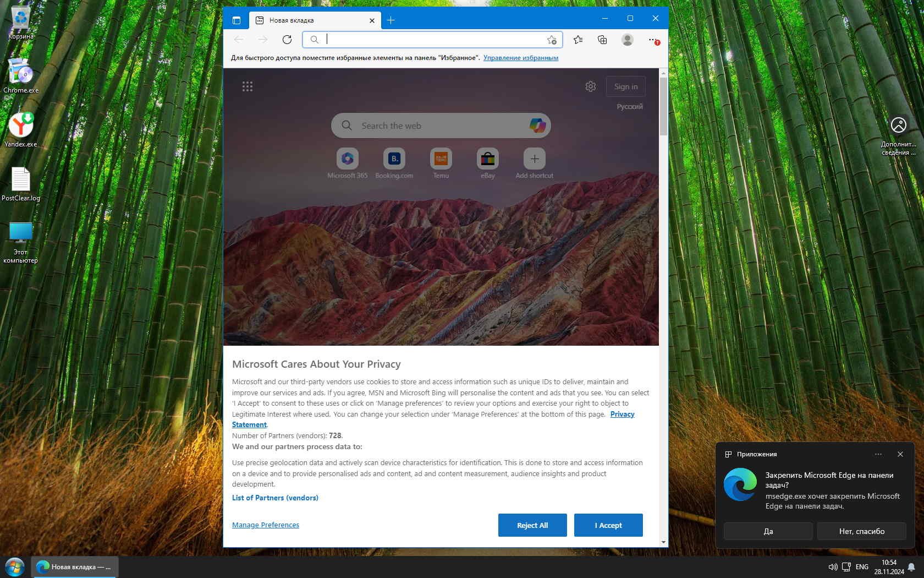
Task: Select the Этот компьютер desktop icon
Action: pos(21,243)
